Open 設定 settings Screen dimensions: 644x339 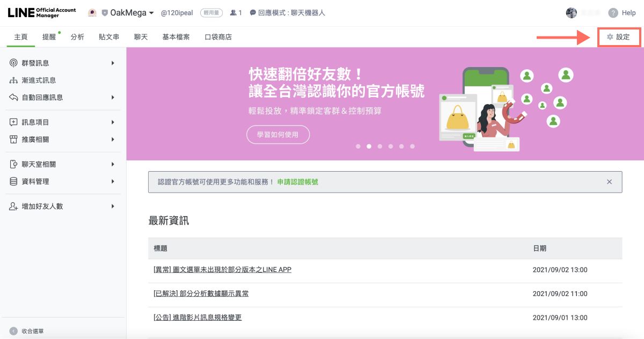pyautogui.click(x=619, y=37)
